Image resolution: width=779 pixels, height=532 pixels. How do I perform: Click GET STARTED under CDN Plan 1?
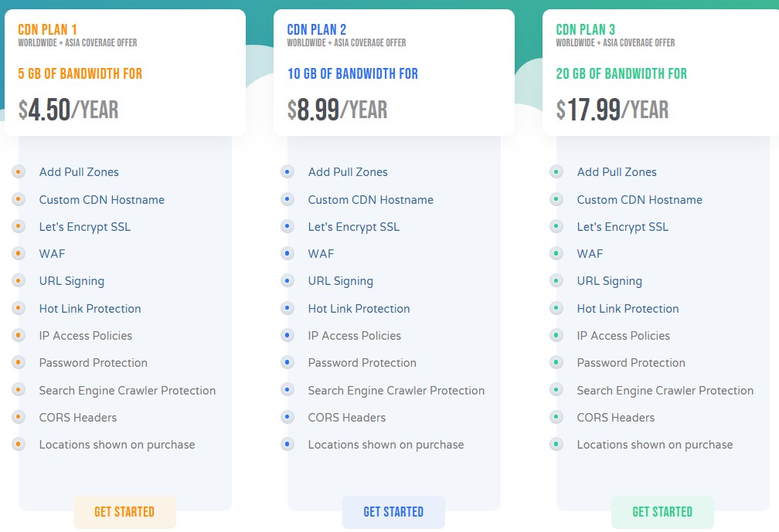(124, 512)
